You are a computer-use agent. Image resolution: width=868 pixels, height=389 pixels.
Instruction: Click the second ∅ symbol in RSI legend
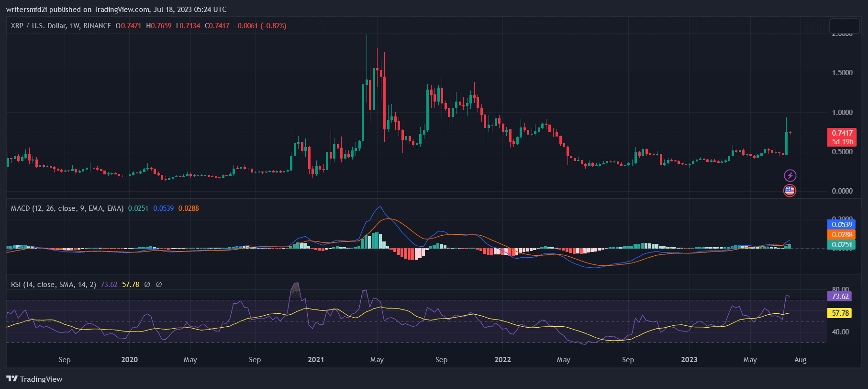coord(159,285)
